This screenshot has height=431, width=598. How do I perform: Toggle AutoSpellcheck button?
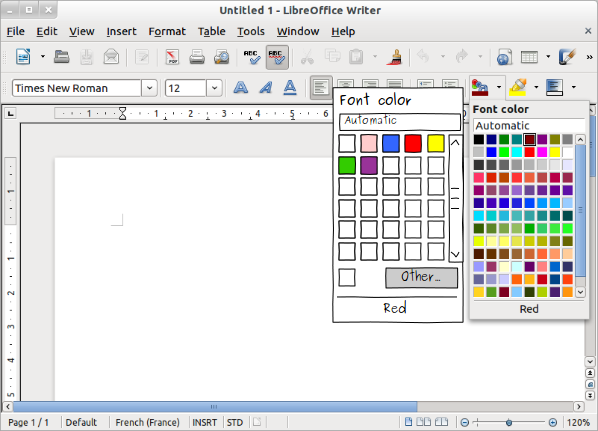277,57
